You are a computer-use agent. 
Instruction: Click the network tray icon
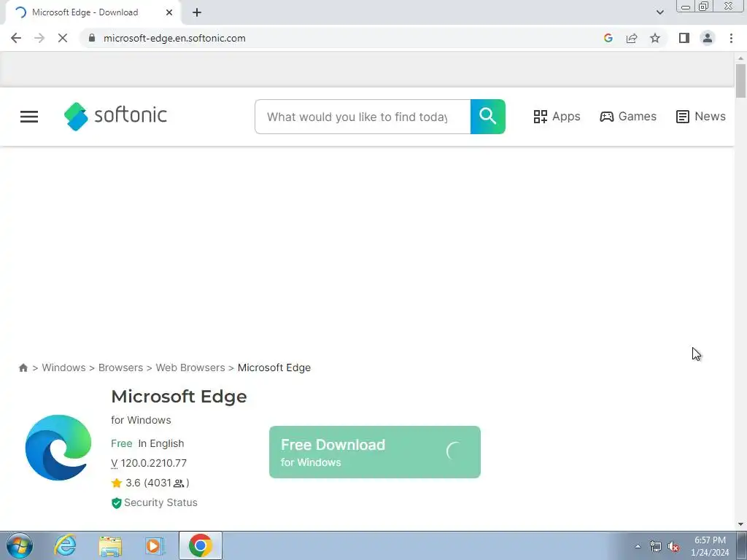(x=656, y=546)
